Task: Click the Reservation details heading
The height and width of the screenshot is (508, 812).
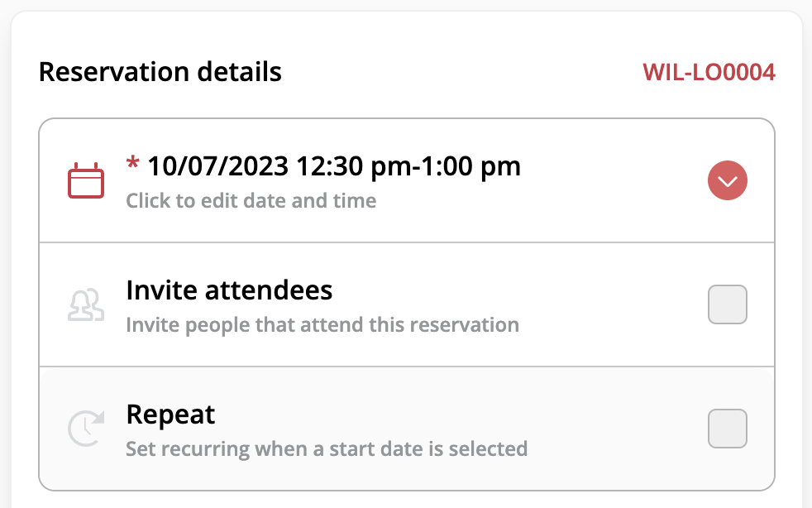Action: [x=160, y=71]
